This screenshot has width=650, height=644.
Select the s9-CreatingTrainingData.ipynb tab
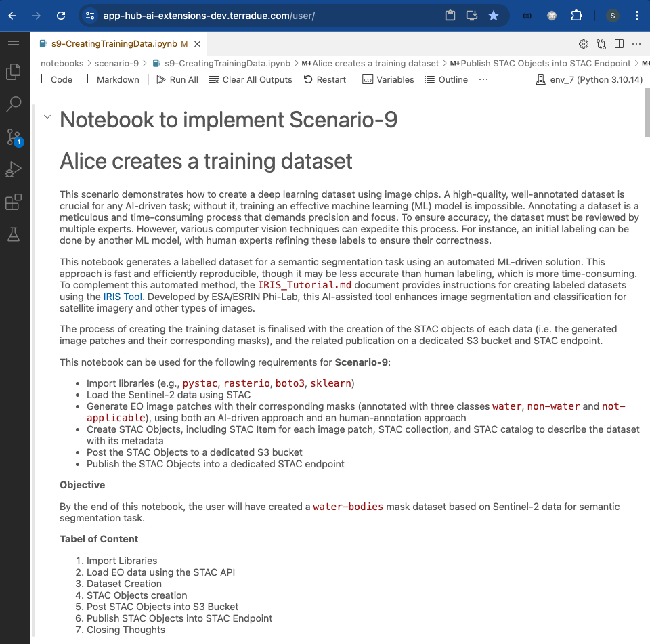click(114, 44)
